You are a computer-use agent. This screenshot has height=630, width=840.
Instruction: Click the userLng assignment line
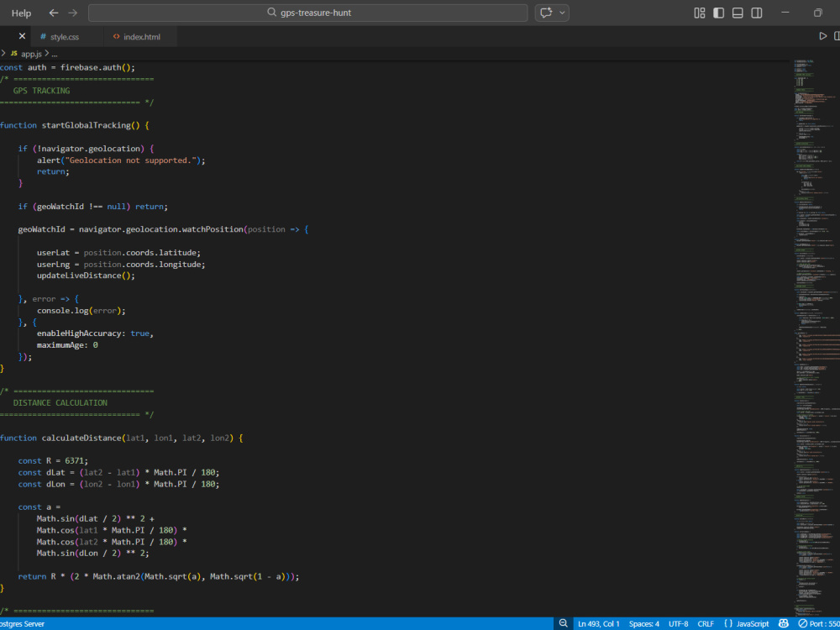pos(121,265)
